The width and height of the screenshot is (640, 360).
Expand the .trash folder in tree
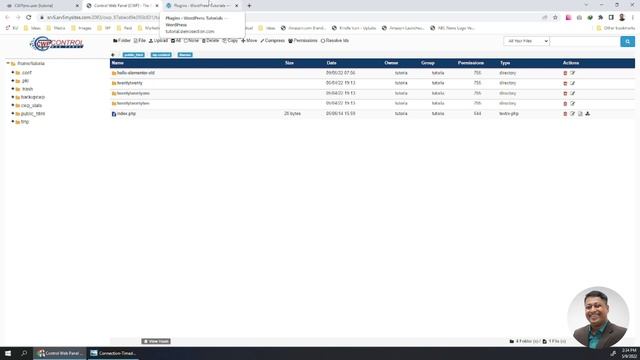click(13, 89)
